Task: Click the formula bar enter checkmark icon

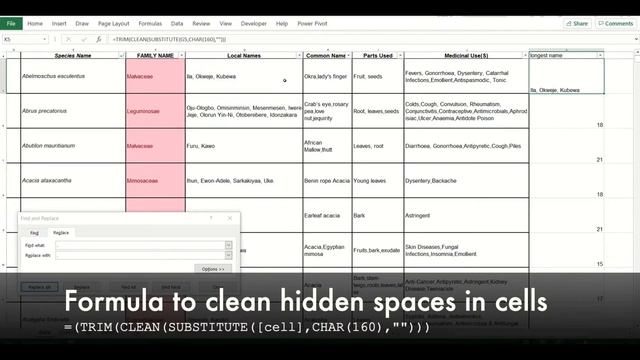Action: click(84, 39)
